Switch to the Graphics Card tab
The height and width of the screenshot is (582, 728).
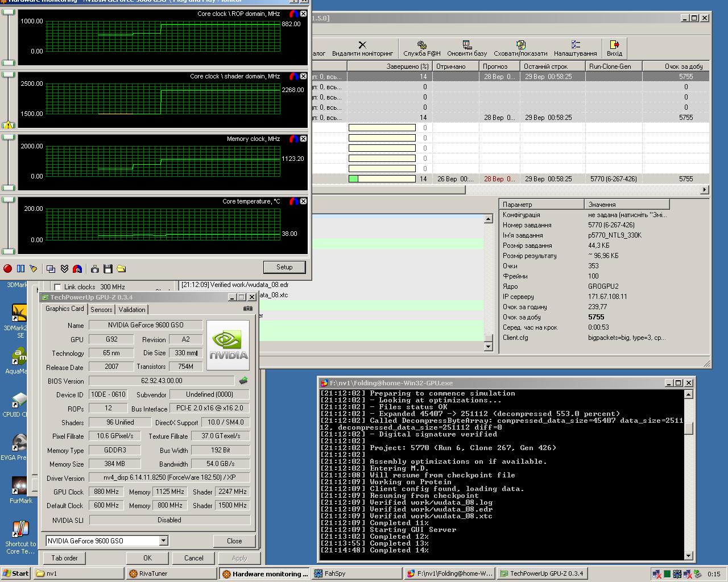(64, 309)
